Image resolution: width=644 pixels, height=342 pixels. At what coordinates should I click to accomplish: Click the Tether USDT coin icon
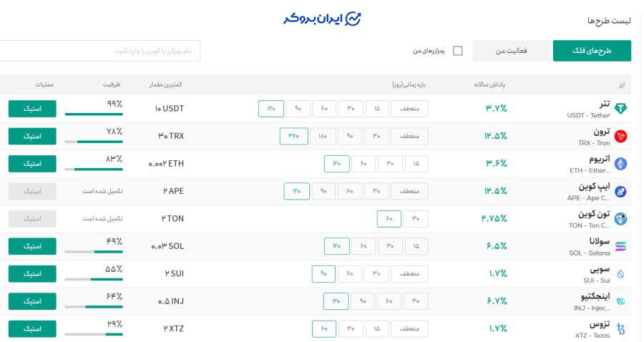point(620,109)
